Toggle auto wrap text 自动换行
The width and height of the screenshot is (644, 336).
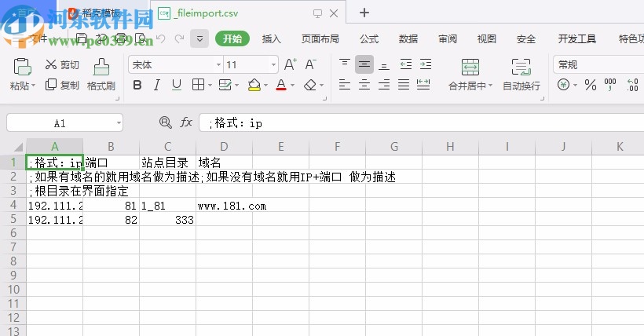click(521, 75)
